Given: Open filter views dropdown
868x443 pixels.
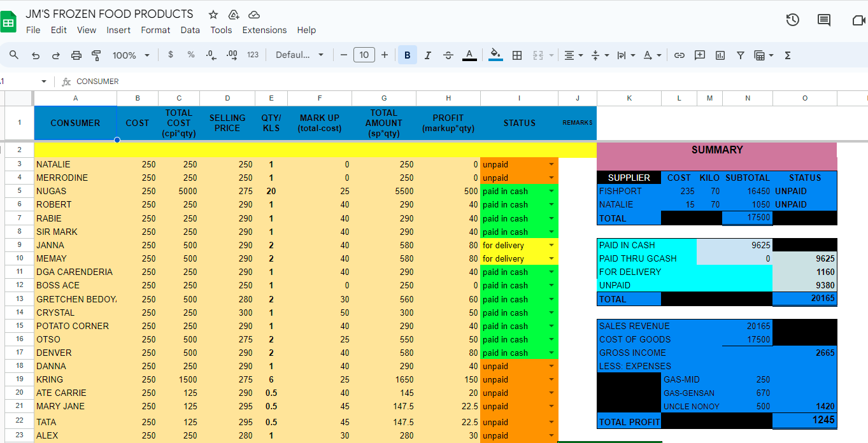Looking at the screenshot, I should coord(763,55).
